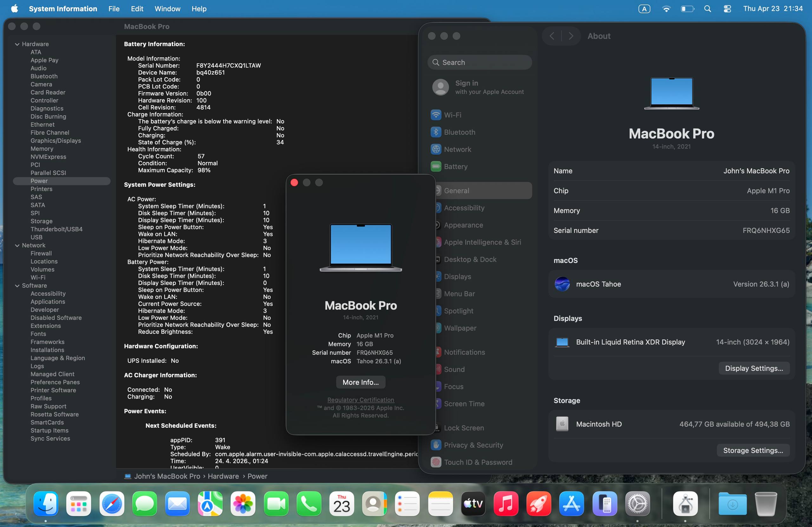Click battery status icon in menu bar
The image size is (812, 527).
pyautogui.click(x=687, y=9)
